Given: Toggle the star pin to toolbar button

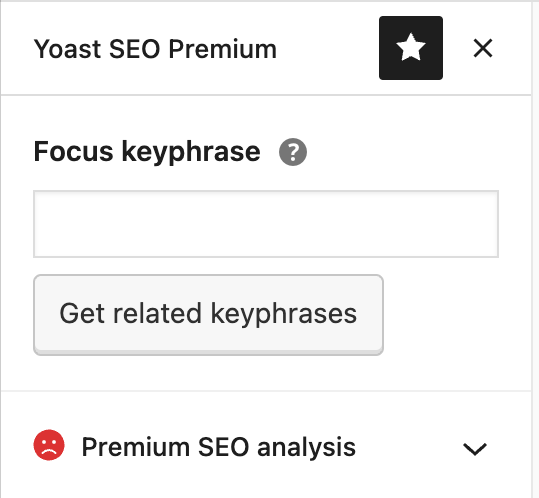Looking at the screenshot, I should (x=411, y=48).
